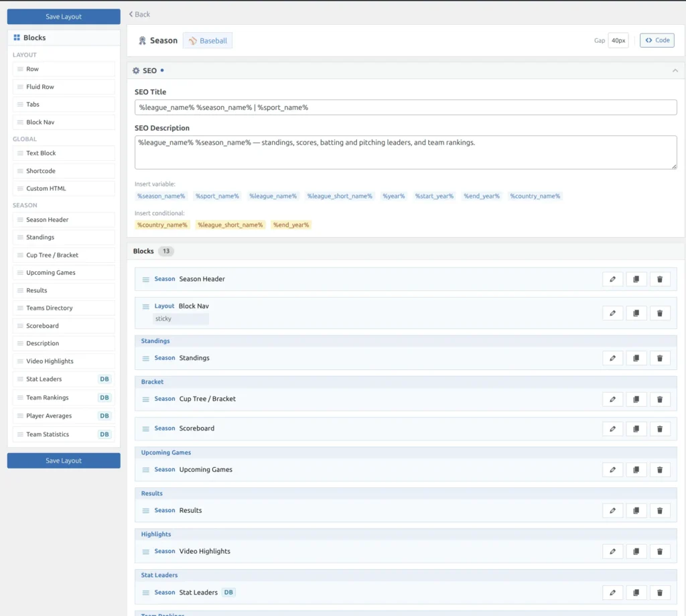The height and width of the screenshot is (616, 686).
Task: Insert %sport_name% variable
Action: (x=217, y=196)
